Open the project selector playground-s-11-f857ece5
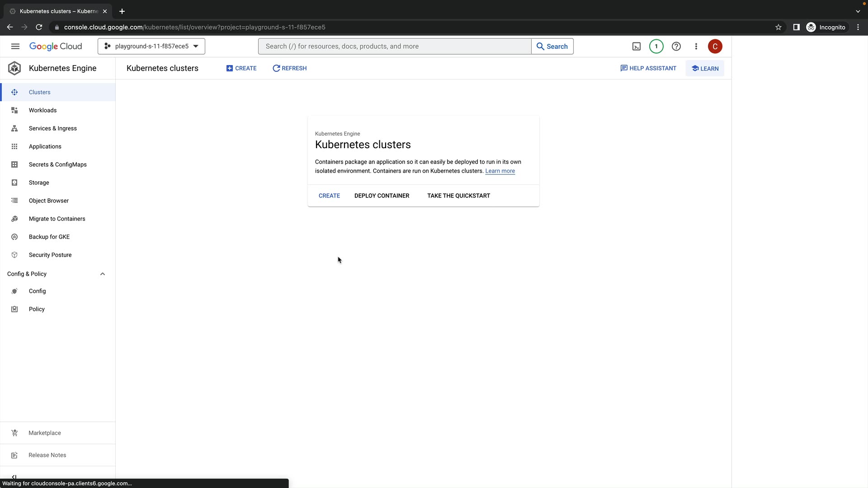The width and height of the screenshot is (868, 488). click(151, 46)
